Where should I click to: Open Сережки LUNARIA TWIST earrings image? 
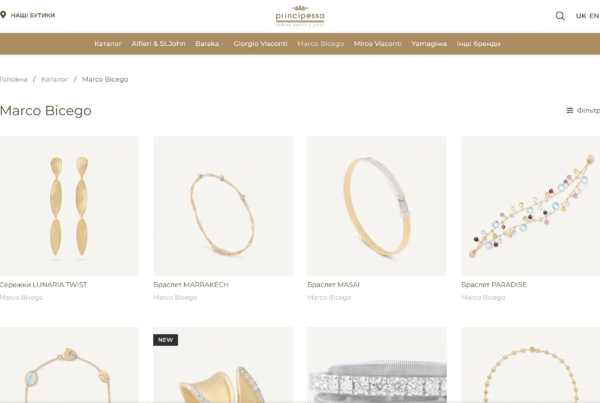click(x=69, y=206)
